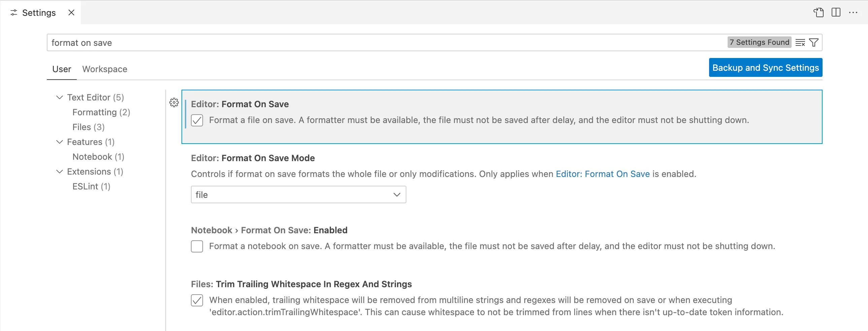Switch to the User settings tab
The image size is (868, 331).
62,69
